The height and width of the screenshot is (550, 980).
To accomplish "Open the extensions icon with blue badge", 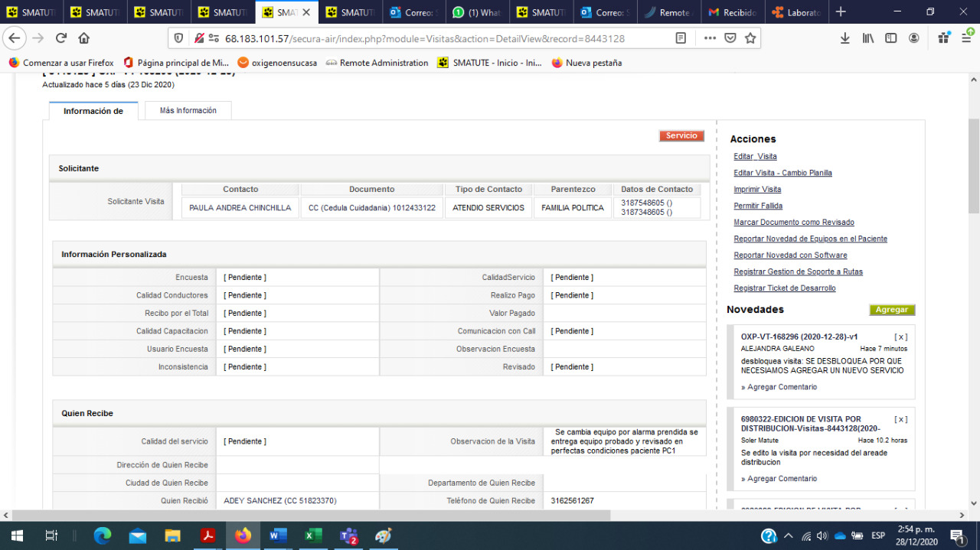I will 944,37.
